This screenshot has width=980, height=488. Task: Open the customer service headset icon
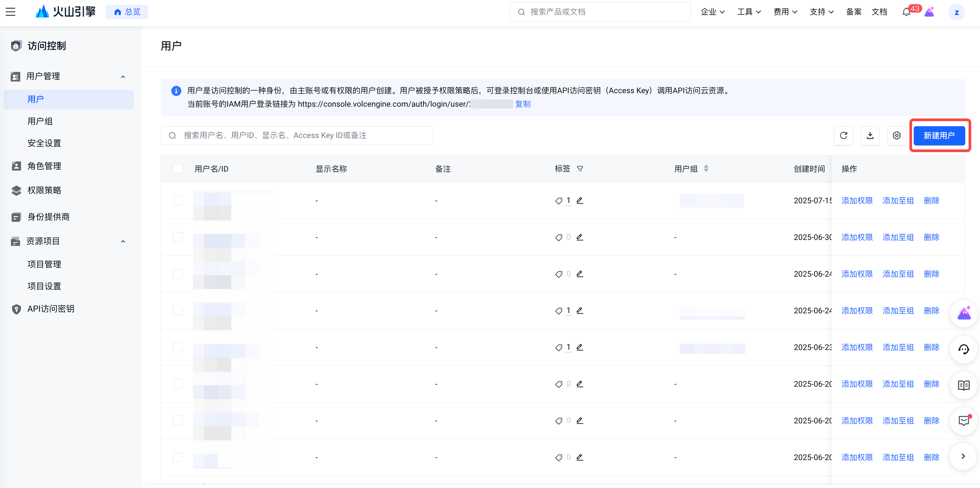[x=964, y=349]
